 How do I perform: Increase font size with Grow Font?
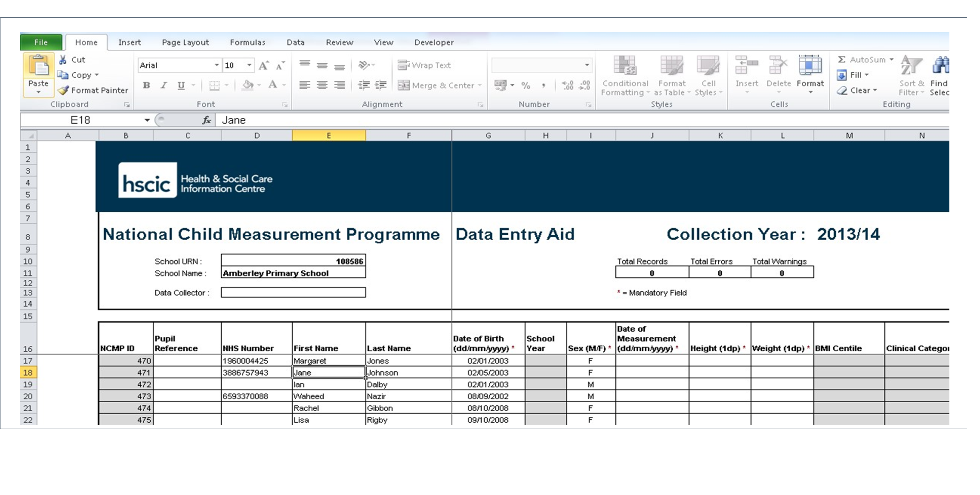pyautogui.click(x=264, y=65)
